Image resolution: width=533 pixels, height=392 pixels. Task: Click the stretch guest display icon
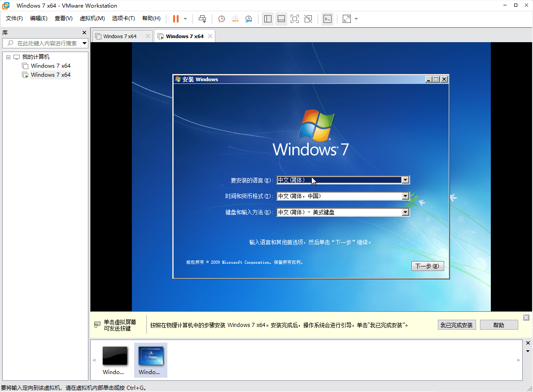click(347, 19)
